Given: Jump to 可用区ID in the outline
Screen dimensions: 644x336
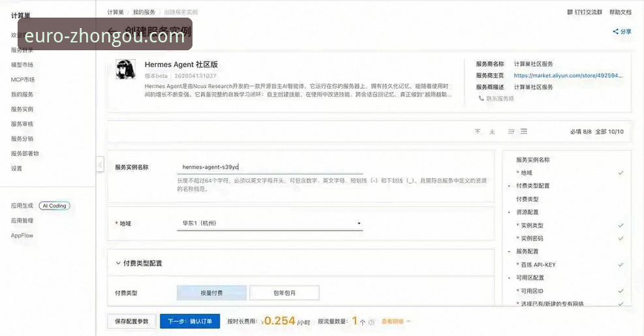Looking at the screenshot, I should click(532, 291).
